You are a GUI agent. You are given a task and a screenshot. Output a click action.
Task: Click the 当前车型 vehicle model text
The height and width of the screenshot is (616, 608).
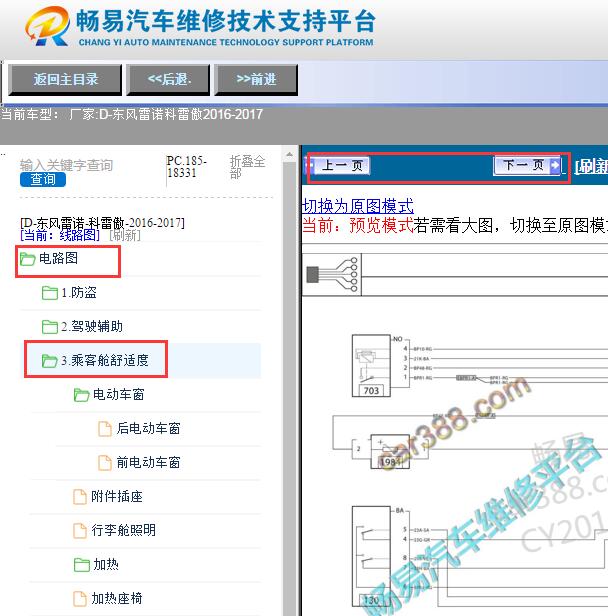pos(132,115)
